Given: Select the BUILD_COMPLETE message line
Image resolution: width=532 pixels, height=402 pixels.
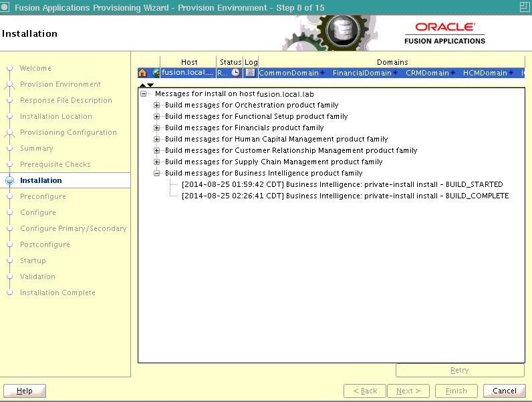Looking at the screenshot, I should [x=345, y=196].
